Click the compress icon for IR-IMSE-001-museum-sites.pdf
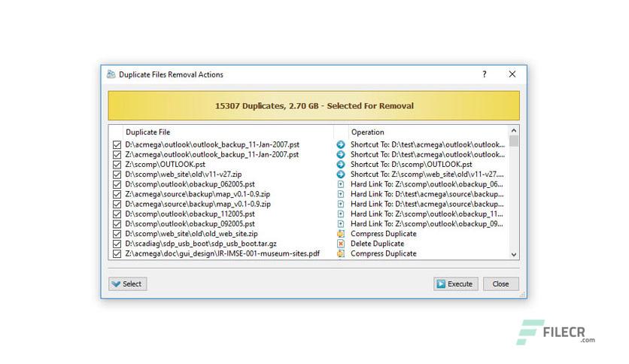Image resolution: width=629 pixels, height=364 pixels. pos(341,253)
